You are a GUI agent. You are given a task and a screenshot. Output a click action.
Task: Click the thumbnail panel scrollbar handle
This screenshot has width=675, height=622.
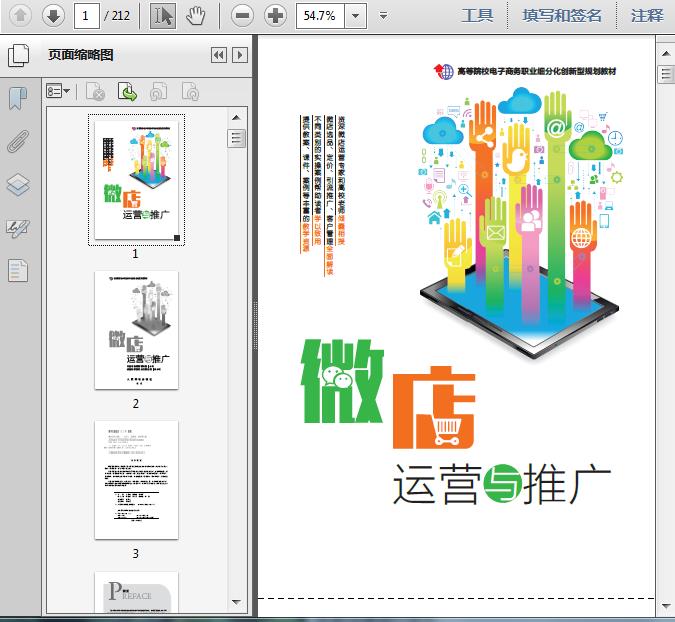(x=236, y=139)
